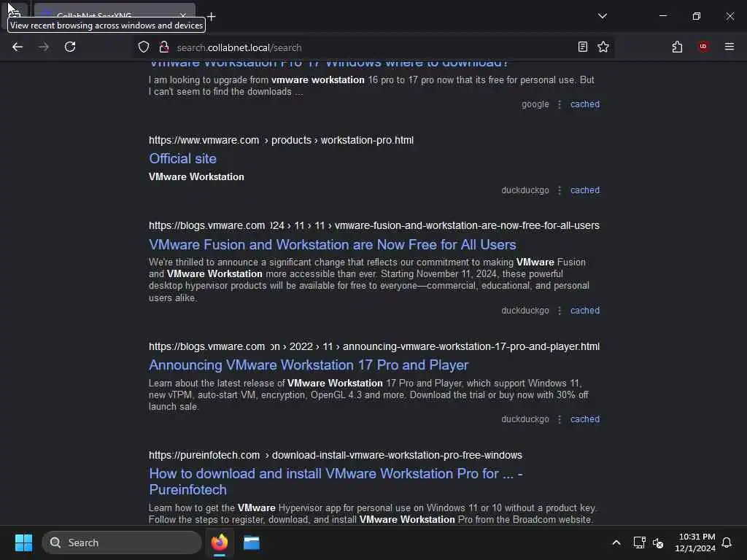
Task: Open options dots for the Official site result
Action: coord(560,190)
